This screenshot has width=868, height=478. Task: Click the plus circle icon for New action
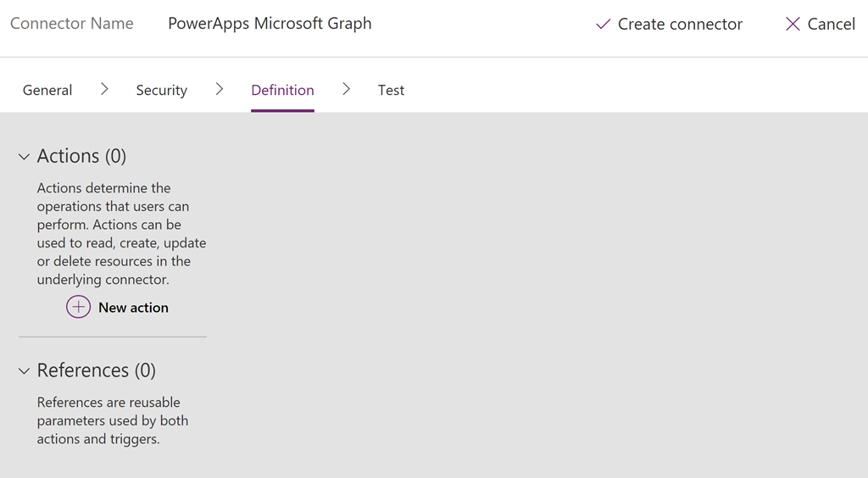tap(79, 307)
